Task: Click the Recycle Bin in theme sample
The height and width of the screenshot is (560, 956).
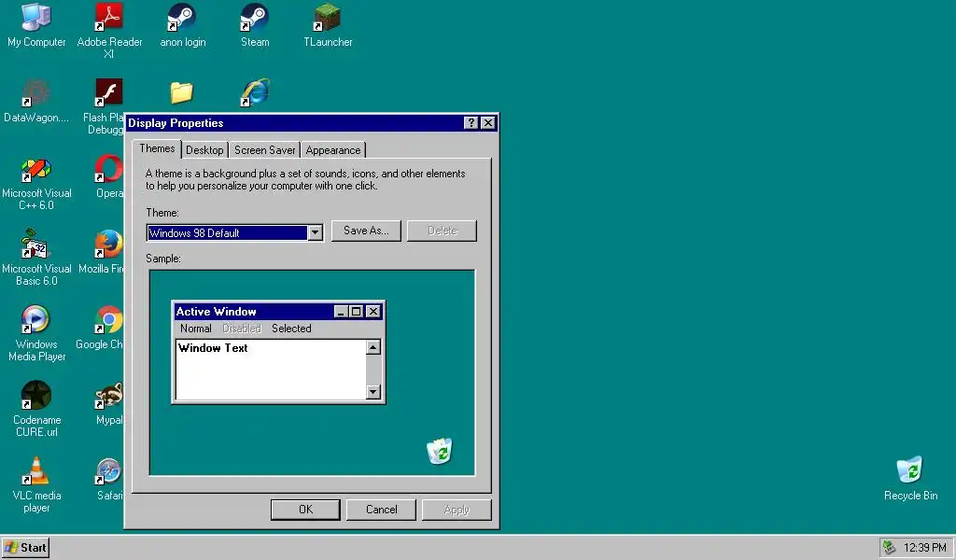Action: coord(440,451)
